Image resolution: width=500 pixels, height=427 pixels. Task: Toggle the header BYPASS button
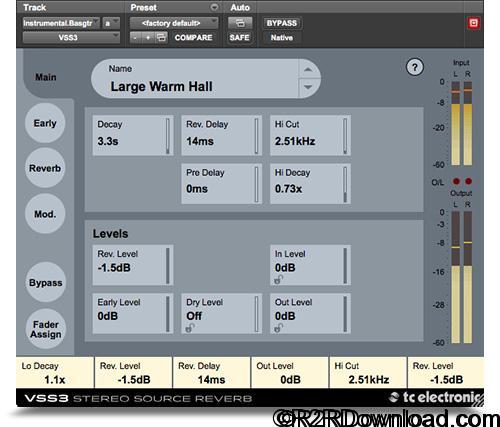[x=282, y=23]
